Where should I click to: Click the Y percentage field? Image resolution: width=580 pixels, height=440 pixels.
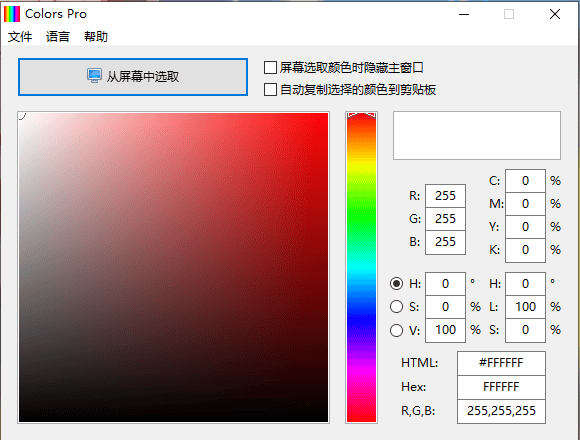[x=525, y=227]
